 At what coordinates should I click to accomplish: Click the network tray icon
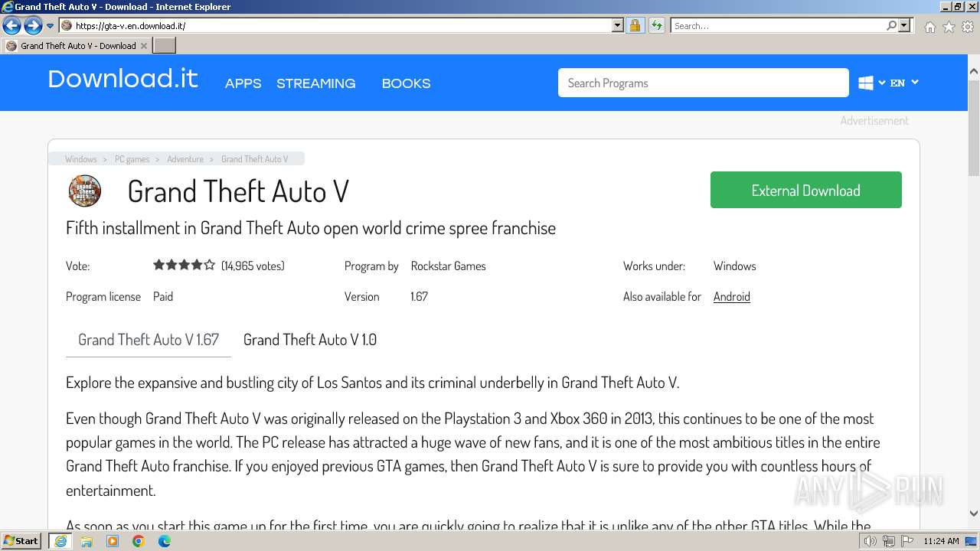(888, 541)
